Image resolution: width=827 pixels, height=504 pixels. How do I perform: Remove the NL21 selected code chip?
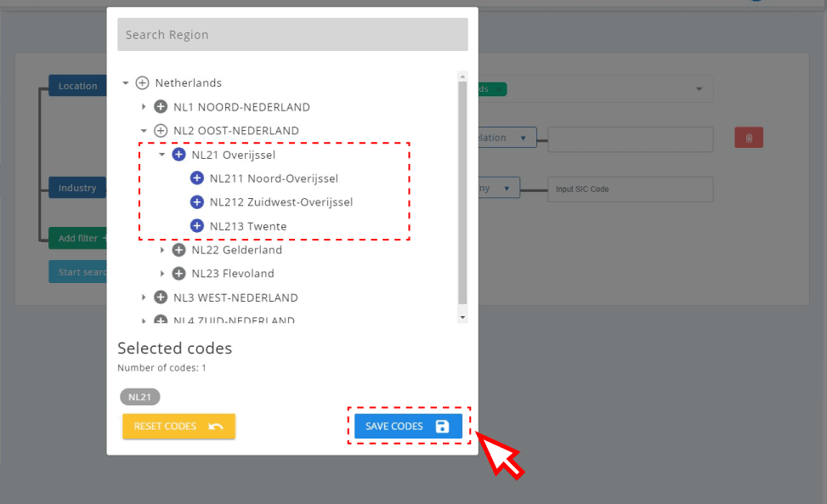point(140,397)
